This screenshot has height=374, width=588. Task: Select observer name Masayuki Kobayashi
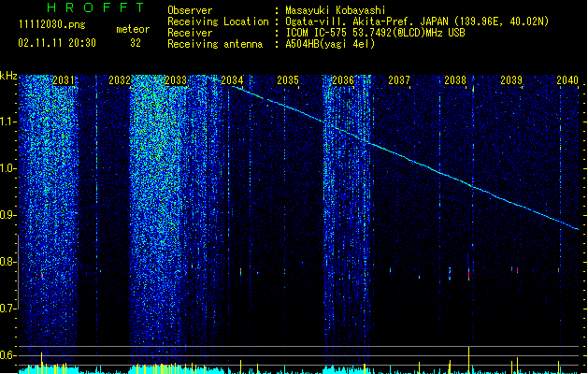tap(336, 10)
